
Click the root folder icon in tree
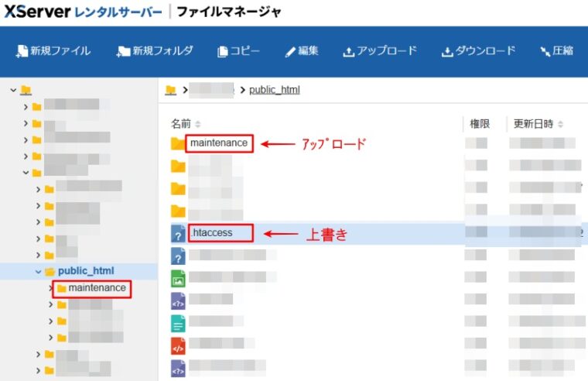pyautogui.click(x=26, y=90)
